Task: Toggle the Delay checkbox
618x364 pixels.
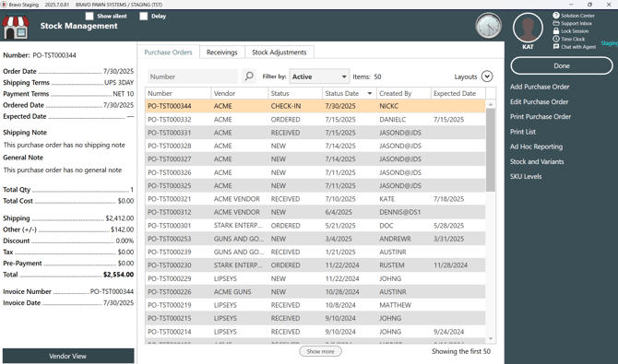Action: click(144, 17)
